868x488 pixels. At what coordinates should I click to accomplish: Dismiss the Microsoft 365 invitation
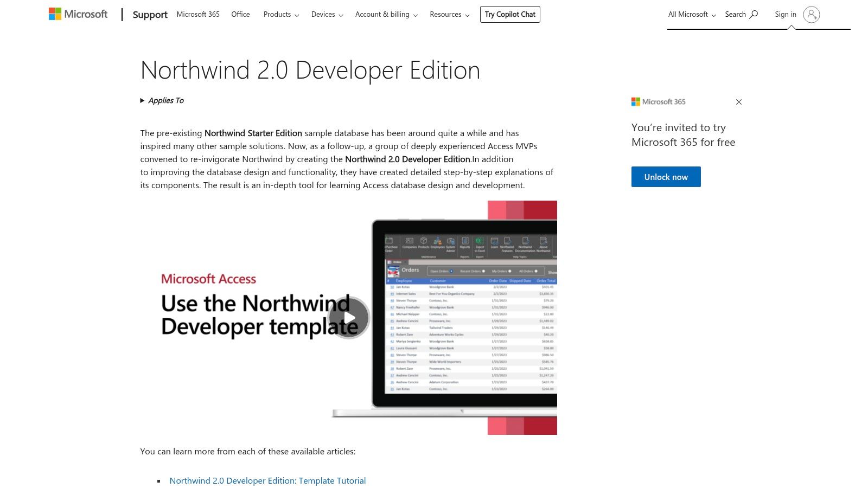pos(738,102)
